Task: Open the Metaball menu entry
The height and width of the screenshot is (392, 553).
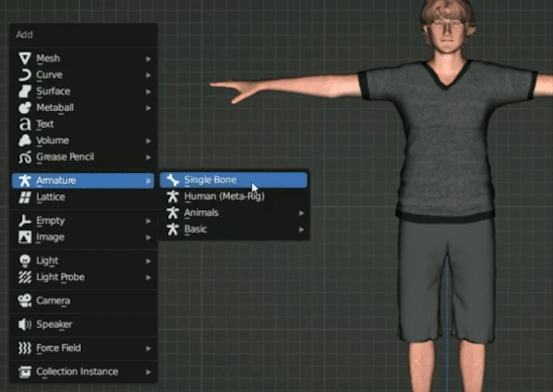Action: 83,107
